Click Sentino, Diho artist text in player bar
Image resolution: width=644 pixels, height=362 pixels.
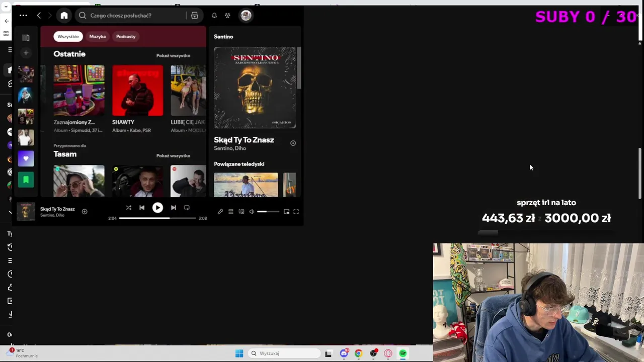(52, 215)
